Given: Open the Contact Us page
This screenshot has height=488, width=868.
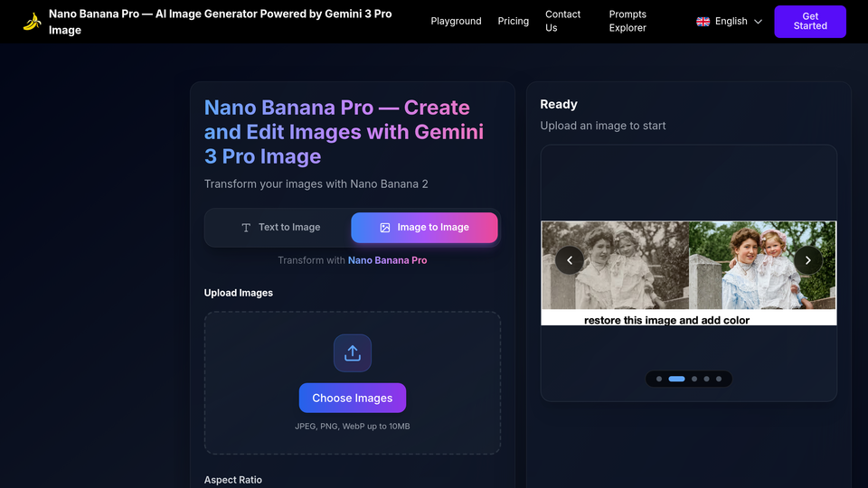Looking at the screenshot, I should 563,21.
